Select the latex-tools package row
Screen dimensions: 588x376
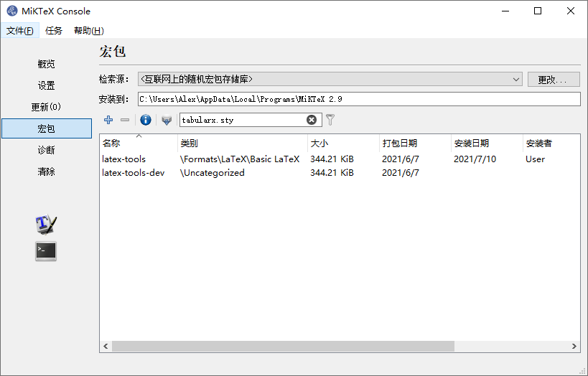tap(340, 159)
